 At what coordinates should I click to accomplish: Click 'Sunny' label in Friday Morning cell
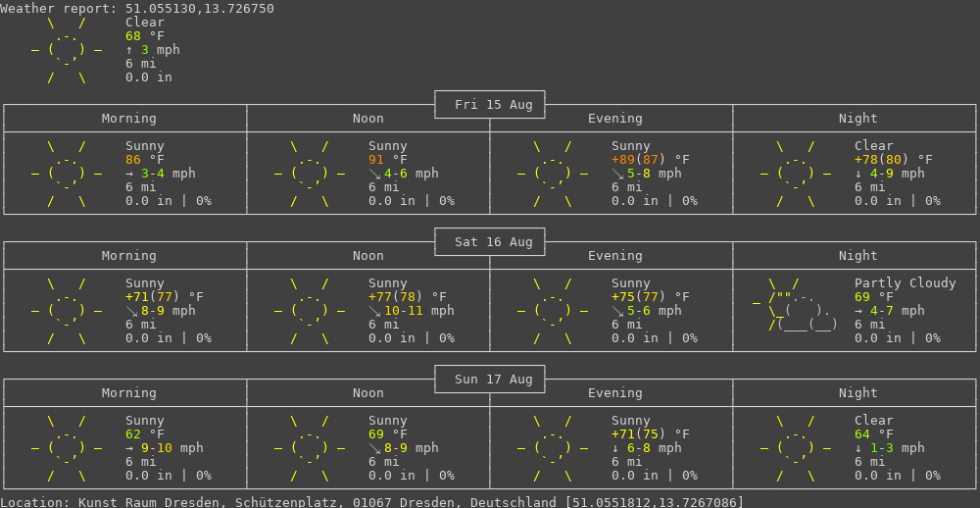pyautogui.click(x=145, y=146)
